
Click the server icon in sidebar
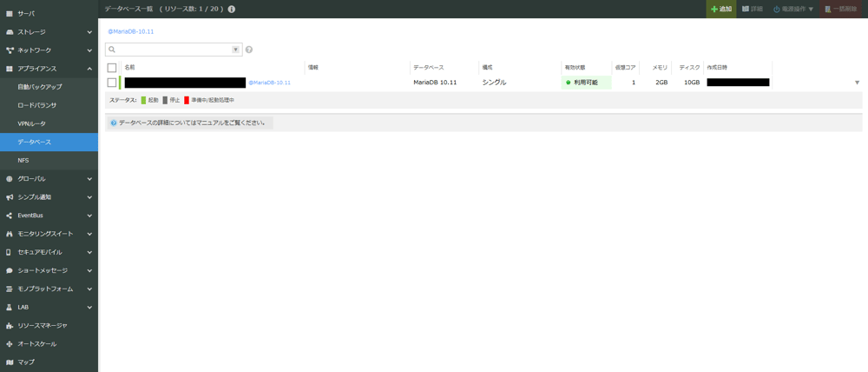(10, 14)
